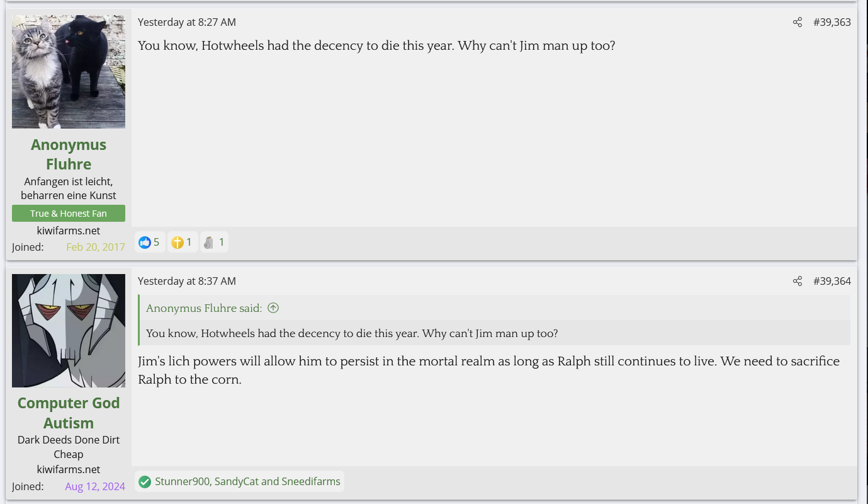The image size is (868, 504).
Task: Click the 'Yesterday at 8:37 AM' timestamp
Action: 187,282
